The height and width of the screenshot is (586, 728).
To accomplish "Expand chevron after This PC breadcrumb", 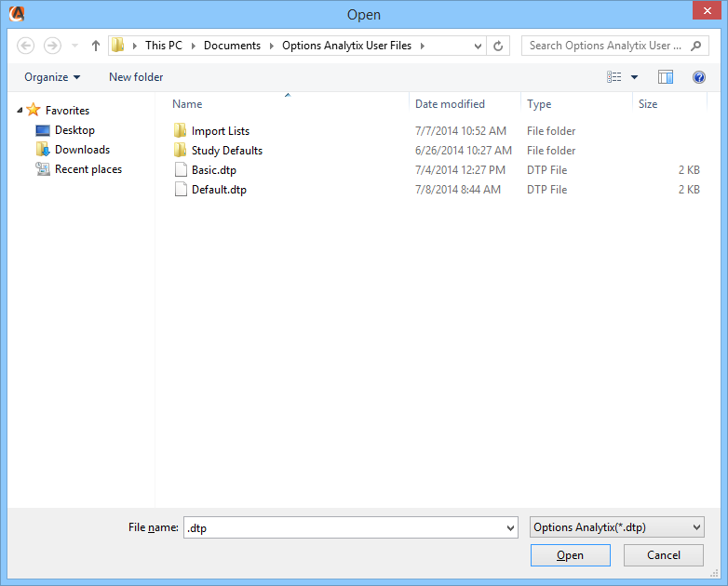I will [x=193, y=46].
